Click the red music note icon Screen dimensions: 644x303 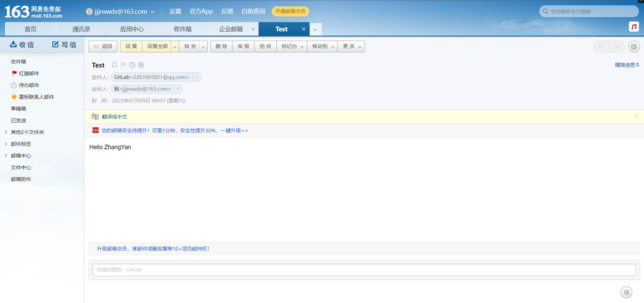pos(634,27)
